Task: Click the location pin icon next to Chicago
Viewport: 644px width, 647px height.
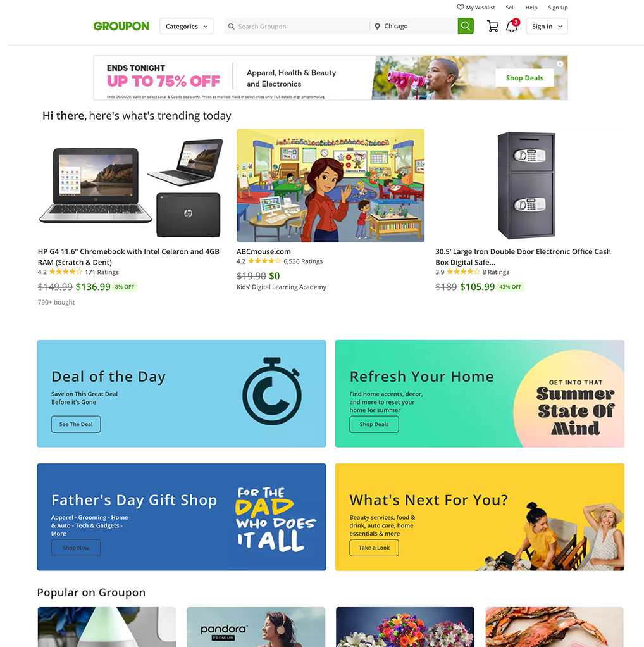Action: (377, 27)
